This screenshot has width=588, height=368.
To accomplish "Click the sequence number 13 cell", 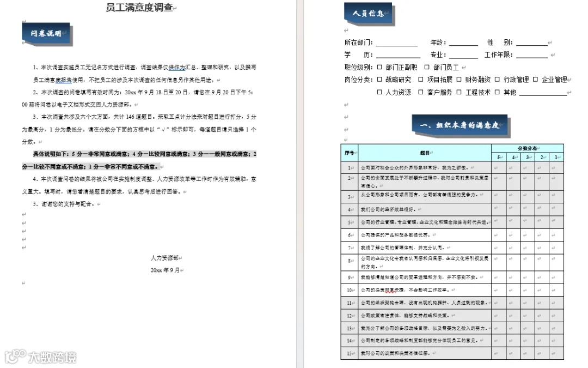I will 349,328.
